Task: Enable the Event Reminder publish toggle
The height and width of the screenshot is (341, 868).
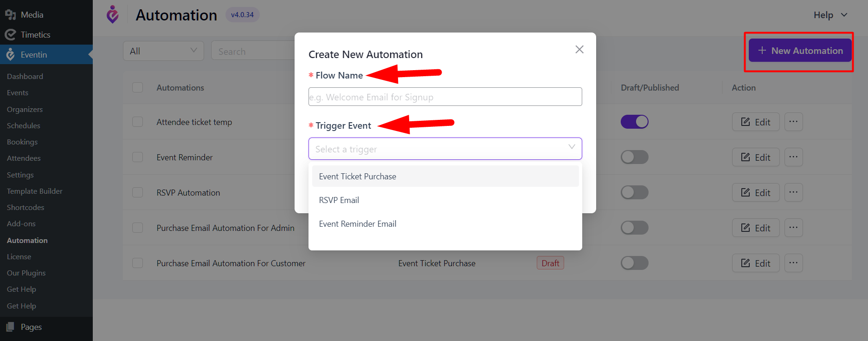Action: [x=635, y=157]
